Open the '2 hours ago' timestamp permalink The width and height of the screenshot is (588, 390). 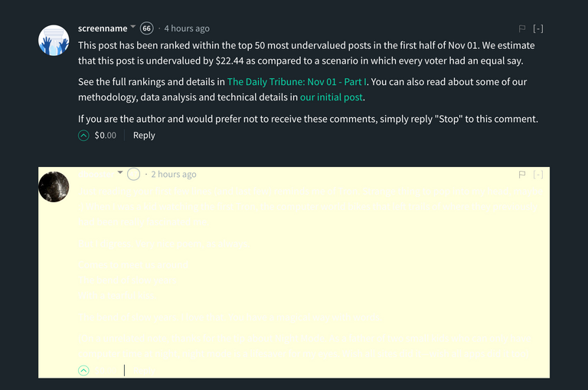point(174,175)
